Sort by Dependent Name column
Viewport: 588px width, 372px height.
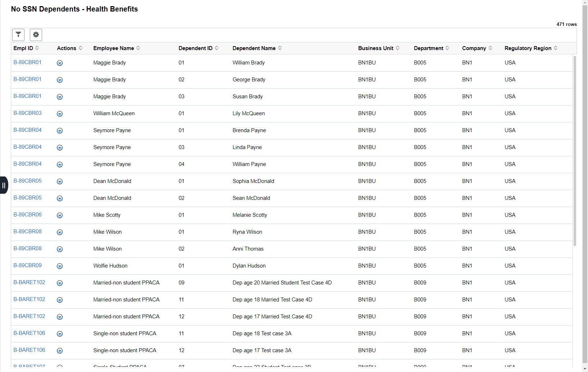[x=257, y=48]
